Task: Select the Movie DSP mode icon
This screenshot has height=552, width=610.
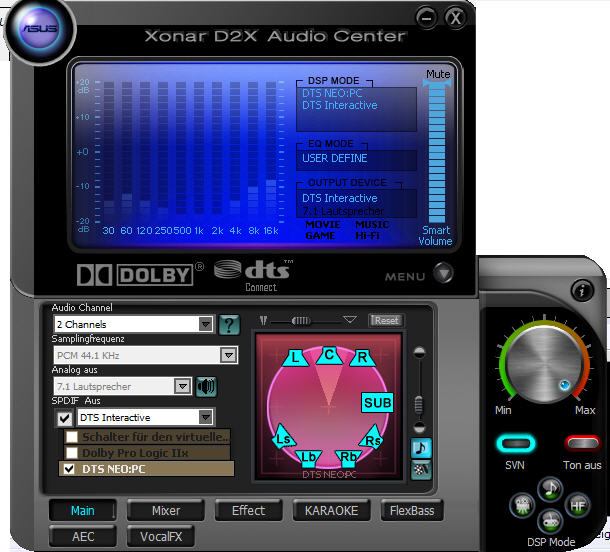Action: (x=522, y=505)
